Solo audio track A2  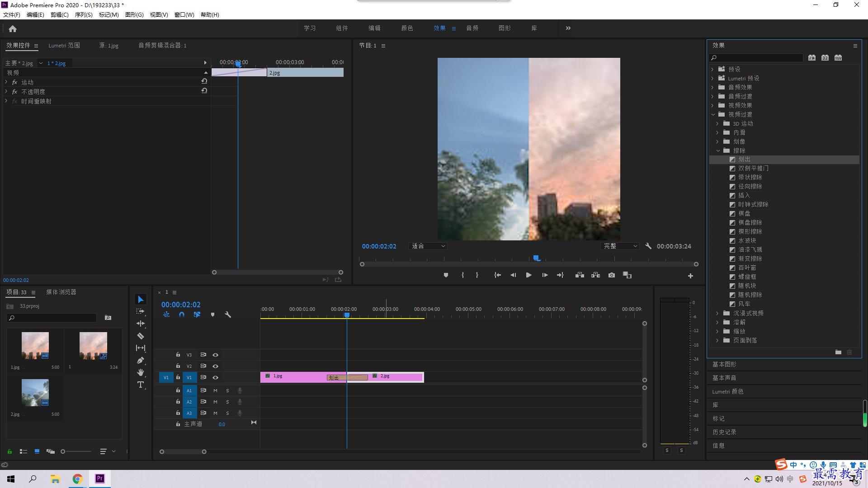point(227,402)
